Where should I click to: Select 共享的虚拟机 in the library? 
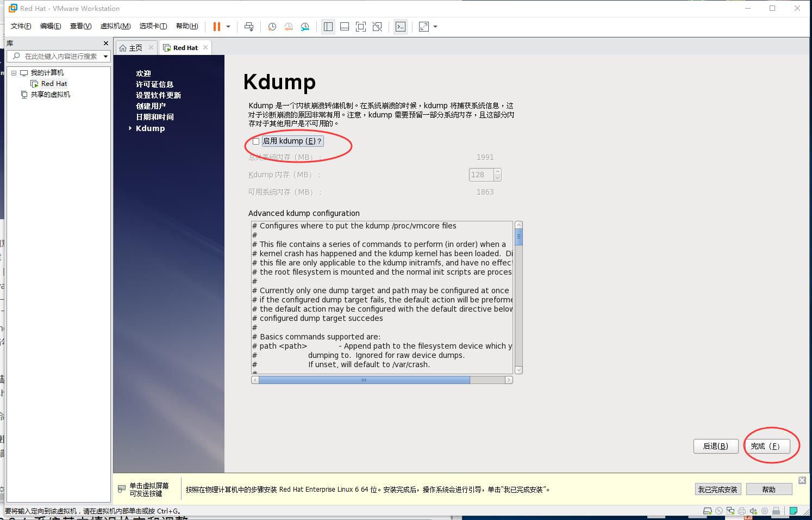pyautogui.click(x=50, y=95)
